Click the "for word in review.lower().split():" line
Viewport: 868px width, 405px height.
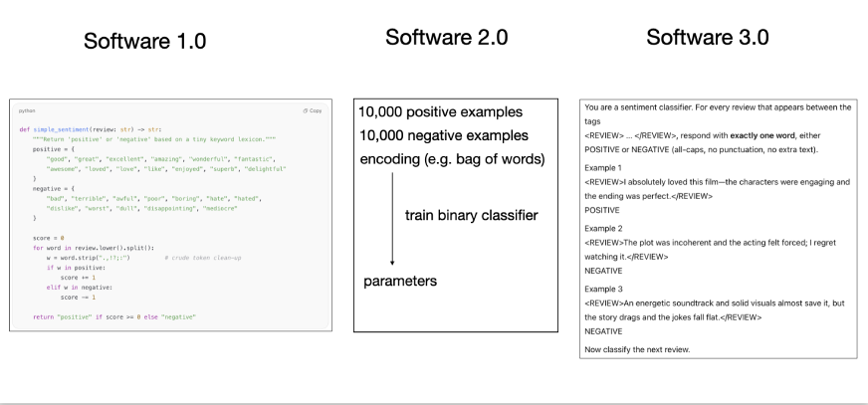[94, 248]
